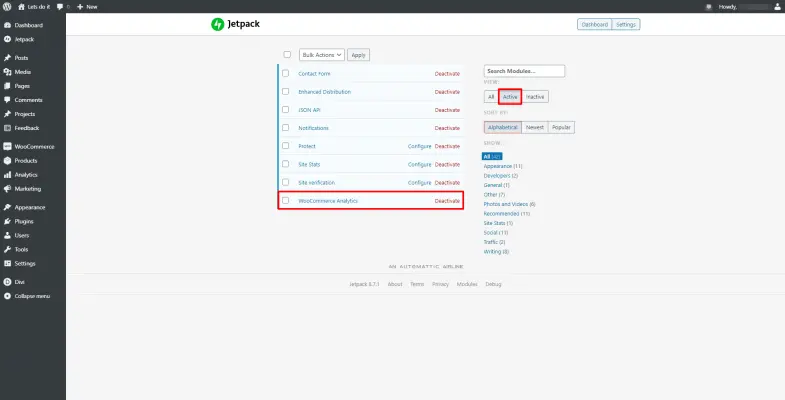
Task: Click the WordPress logo icon in admin bar
Action: click(7, 7)
